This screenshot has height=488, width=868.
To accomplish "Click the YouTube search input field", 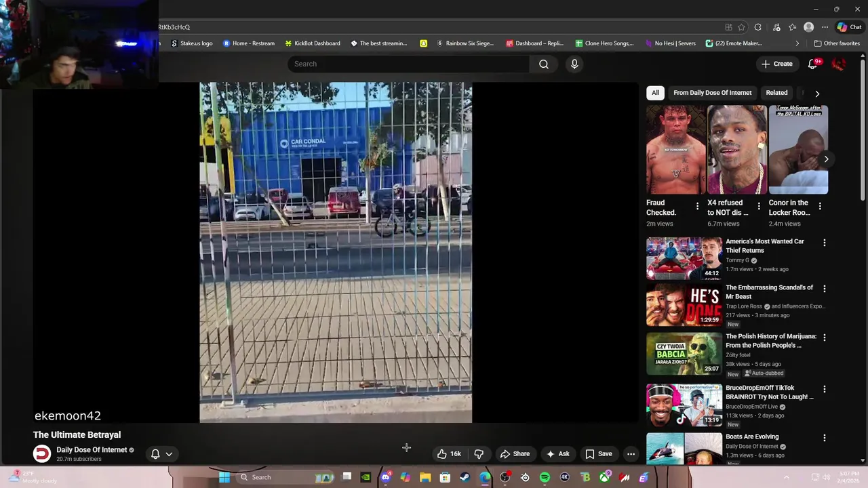I will [x=408, y=64].
